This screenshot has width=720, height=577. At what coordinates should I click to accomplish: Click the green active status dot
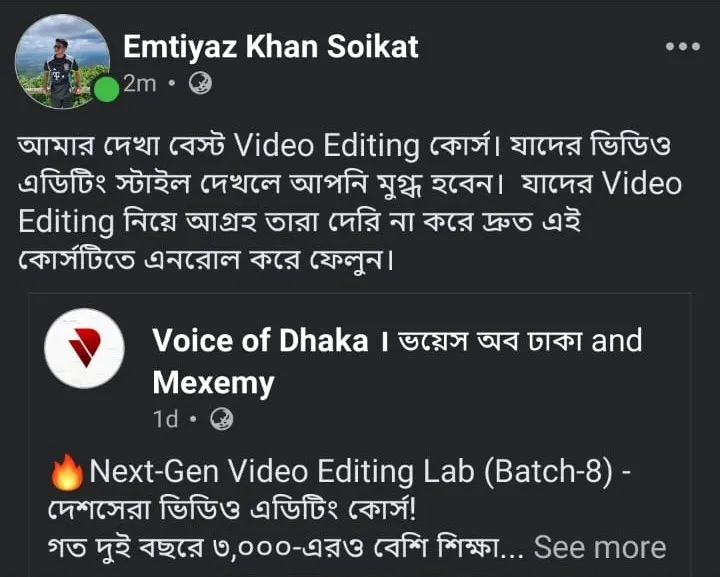point(106,90)
